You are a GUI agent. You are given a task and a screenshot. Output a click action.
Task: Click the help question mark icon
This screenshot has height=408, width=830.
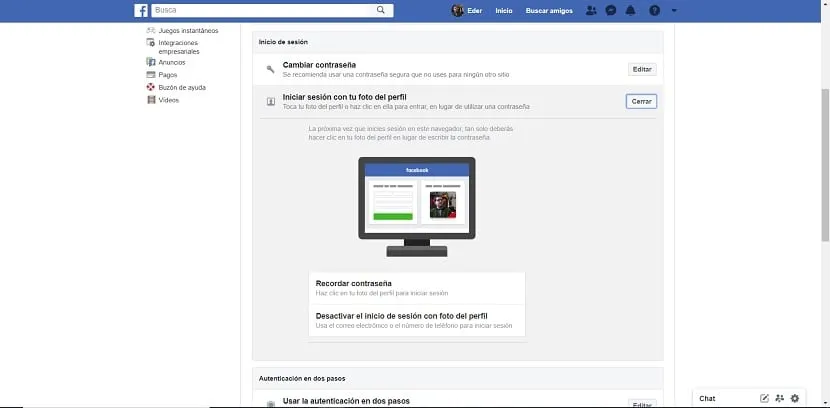654,10
